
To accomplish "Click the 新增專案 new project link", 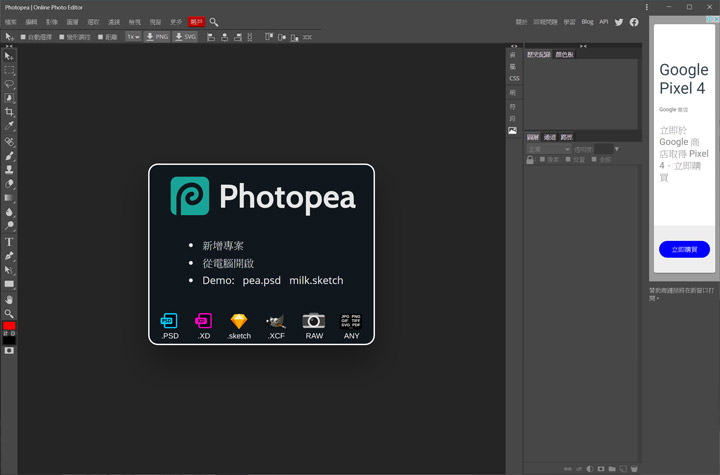I will (223, 246).
